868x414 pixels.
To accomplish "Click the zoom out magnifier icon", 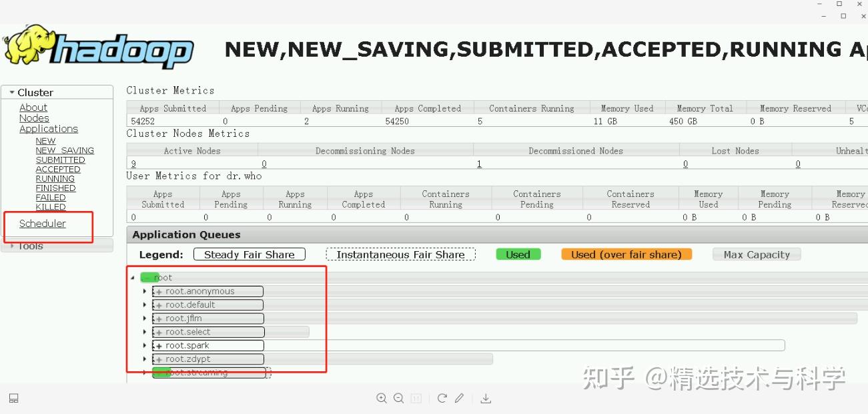I will click(398, 398).
